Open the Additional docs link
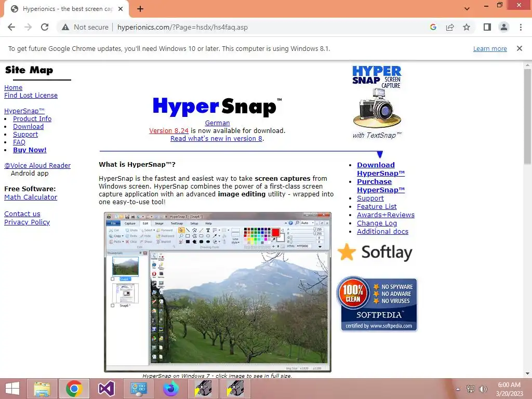Viewport: 532px width, 399px height. pyautogui.click(x=382, y=232)
